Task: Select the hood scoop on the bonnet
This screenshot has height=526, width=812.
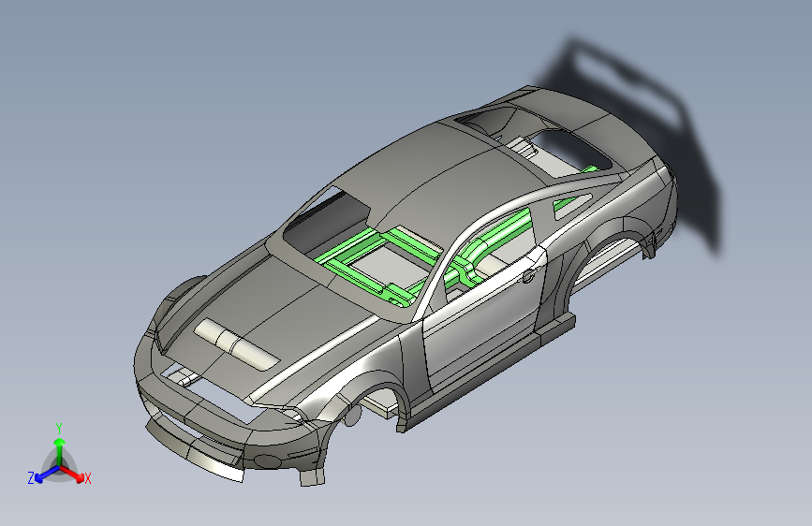Action: 237,343
